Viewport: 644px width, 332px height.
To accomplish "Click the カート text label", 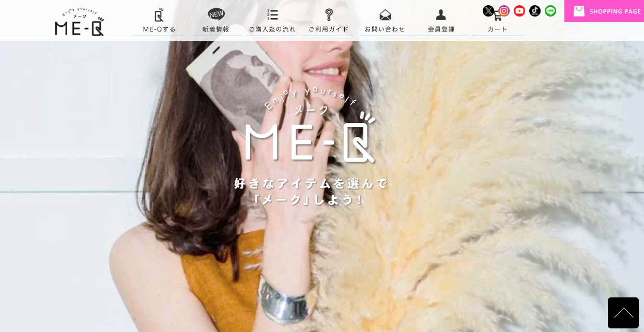I will click(x=497, y=29).
